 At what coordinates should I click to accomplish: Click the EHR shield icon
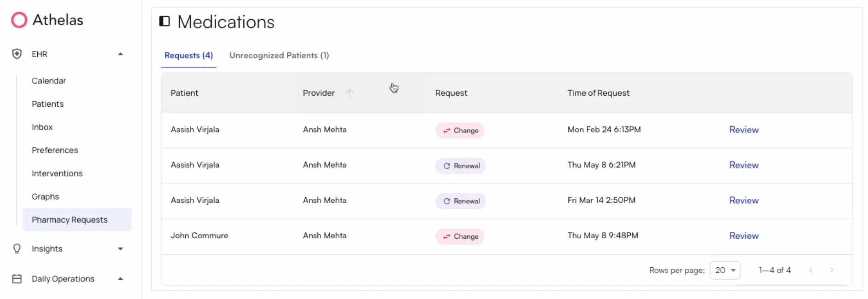pos(17,54)
